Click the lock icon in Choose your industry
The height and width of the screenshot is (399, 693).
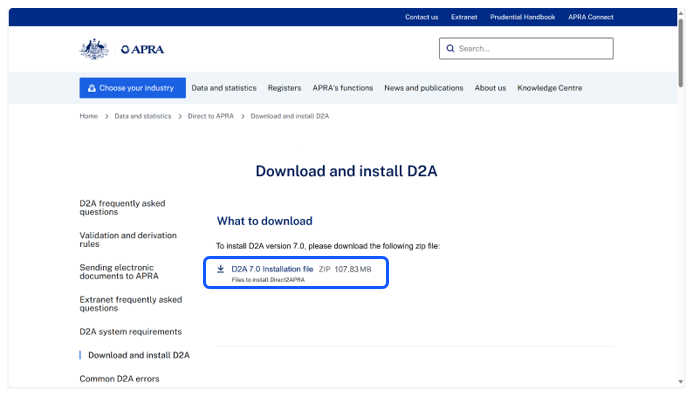(x=91, y=88)
